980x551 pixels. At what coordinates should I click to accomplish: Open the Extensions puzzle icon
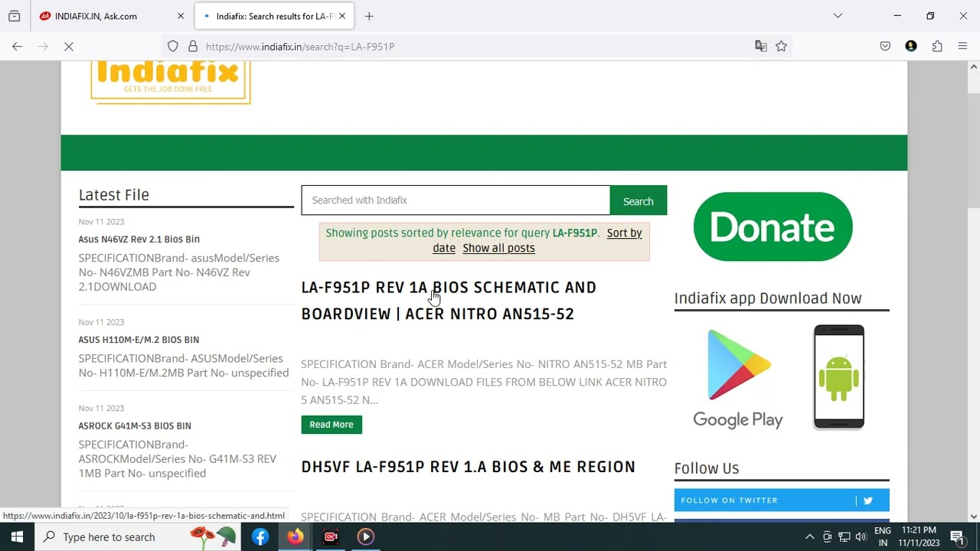pos(937,47)
